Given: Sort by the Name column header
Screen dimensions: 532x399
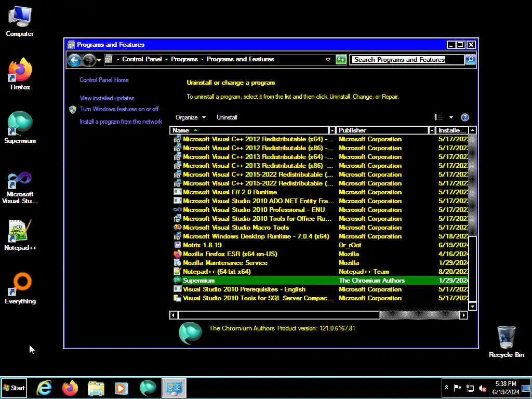Looking at the screenshot, I should tap(249, 130).
